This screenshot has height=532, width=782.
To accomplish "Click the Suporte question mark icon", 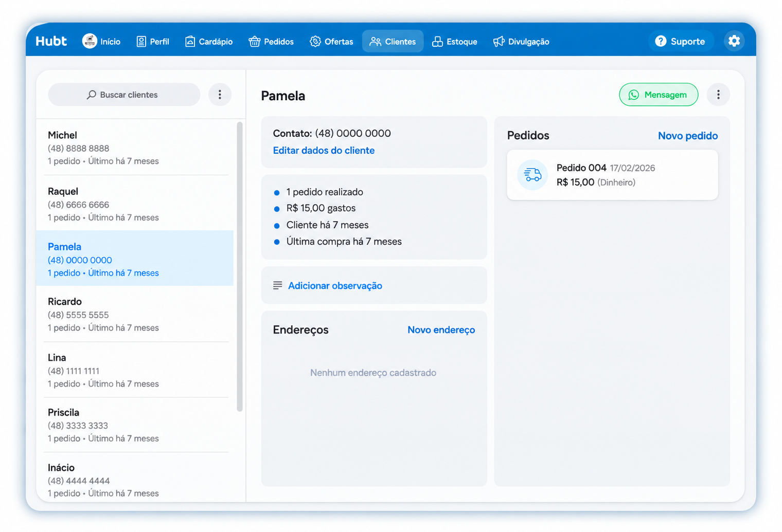I will pos(661,41).
